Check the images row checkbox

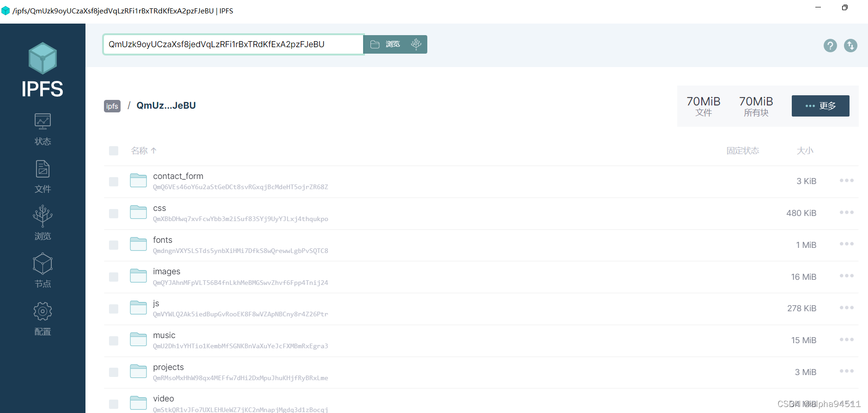tap(114, 277)
